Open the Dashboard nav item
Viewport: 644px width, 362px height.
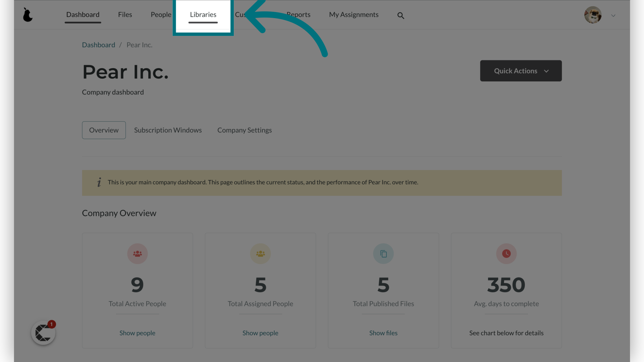pos(83,15)
